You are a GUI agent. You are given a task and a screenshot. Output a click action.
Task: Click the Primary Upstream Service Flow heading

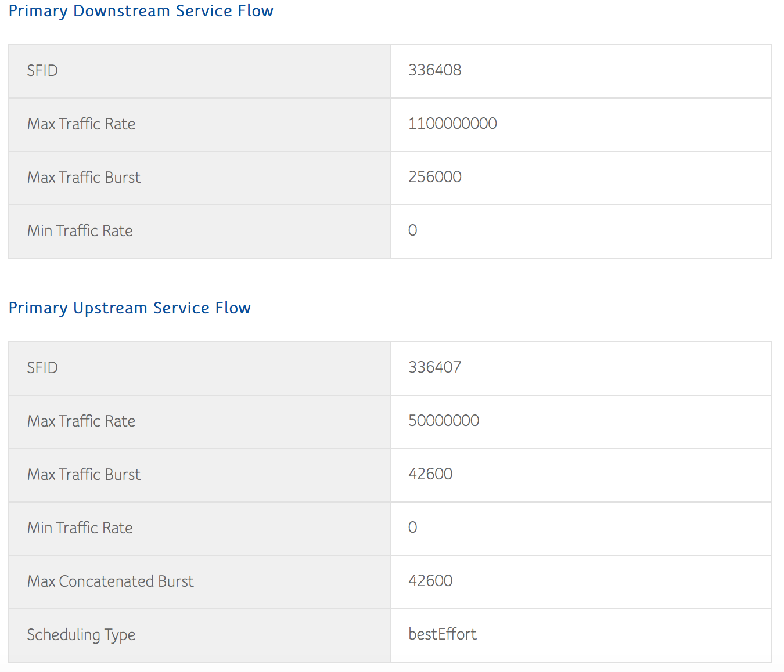pos(130,308)
